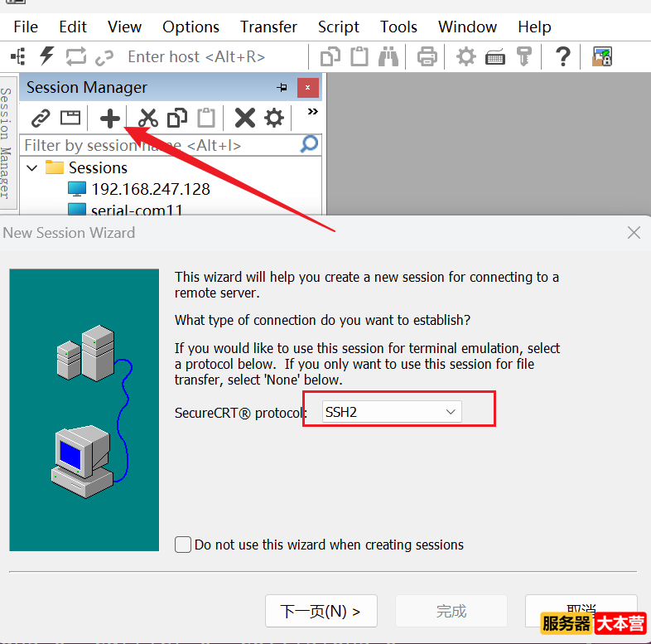Click the Reconnect session toolbar icon
The height and width of the screenshot is (644, 651).
point(75,56)
